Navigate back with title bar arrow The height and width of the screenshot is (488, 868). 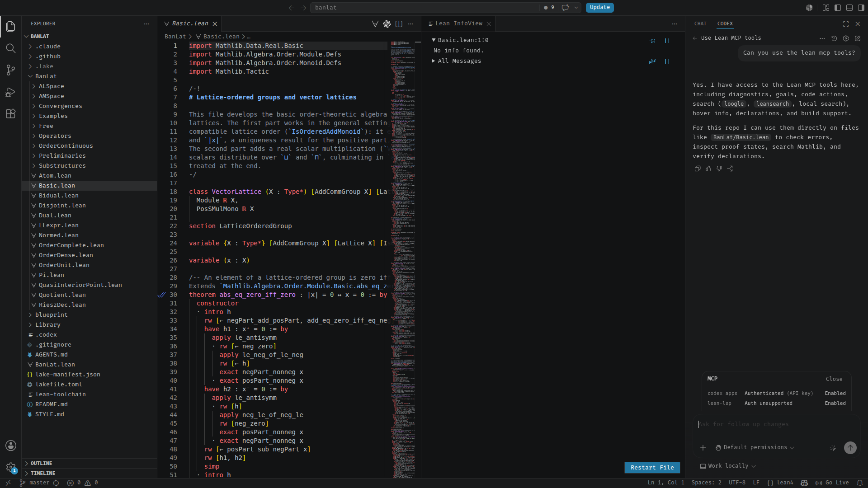click(292, 8)
